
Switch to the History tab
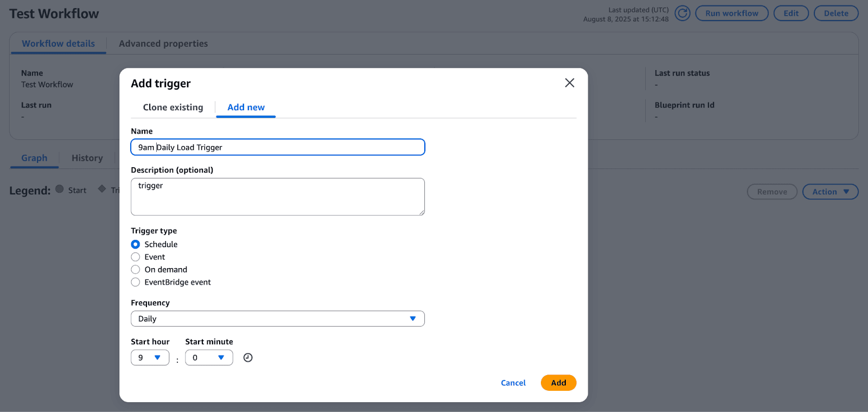tap(87, 158)
